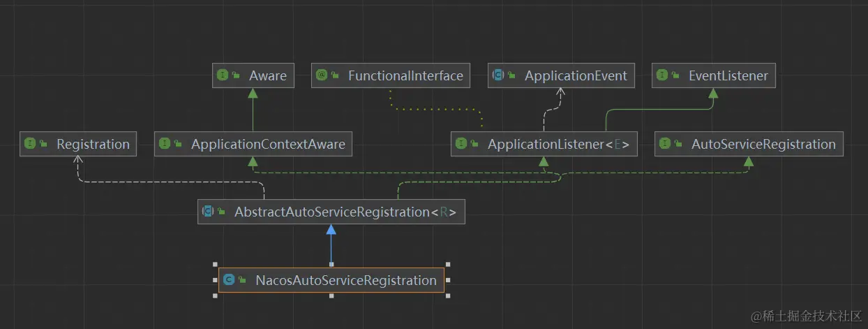Select the ApplicationEvent class node

pos(561,75)
